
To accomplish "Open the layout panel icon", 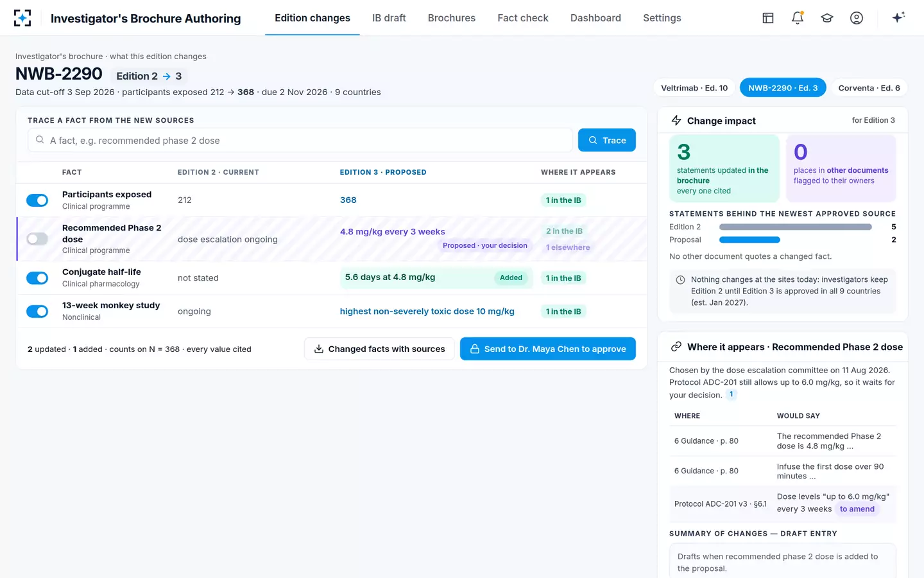I will pos(768,18).
